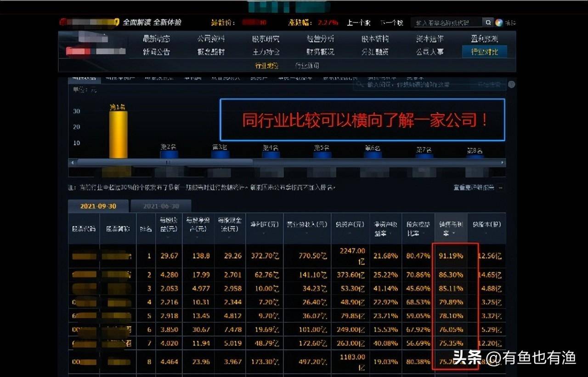The image size is (588, 377).
Task: Go to next stock 下一个股
Action: (x=391, y=23)
